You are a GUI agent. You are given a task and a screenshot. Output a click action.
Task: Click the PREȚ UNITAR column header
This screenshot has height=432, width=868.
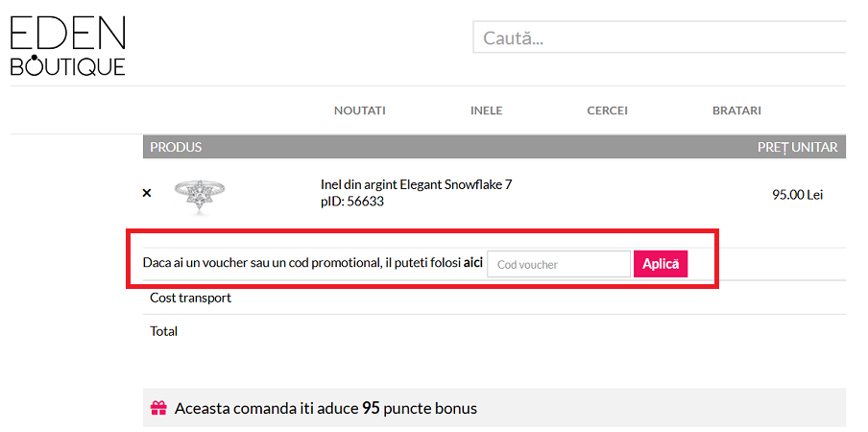pos(797,147)
